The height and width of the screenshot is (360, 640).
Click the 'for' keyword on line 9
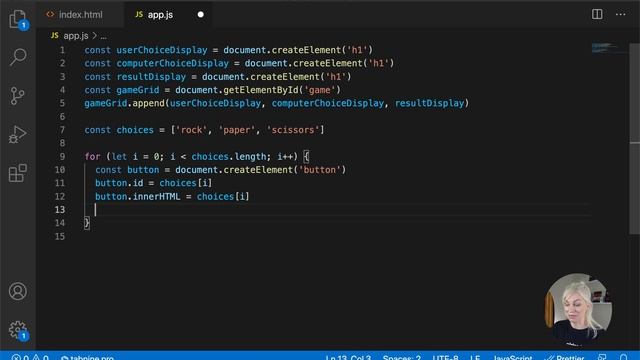92,156
